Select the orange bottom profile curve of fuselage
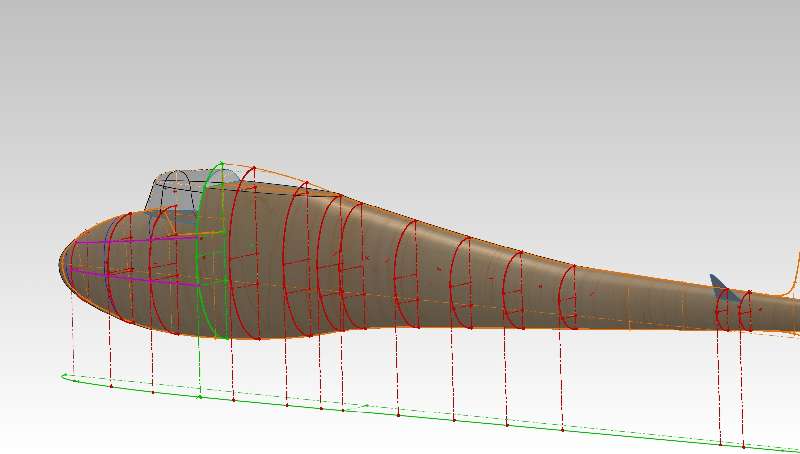Image resolution: width=800 pixels, height=454 pixels. 450,327
